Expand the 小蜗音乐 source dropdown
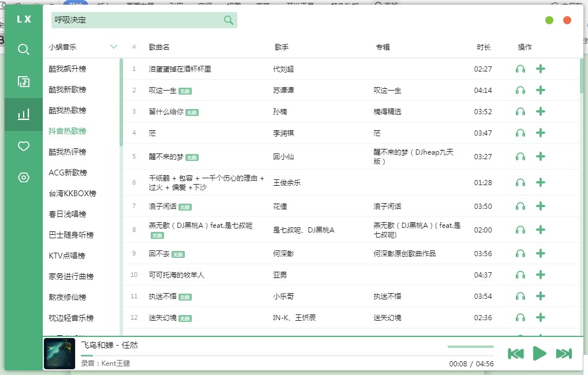Image resolution: width=588 pixels, height=375 pixels. 113,47
